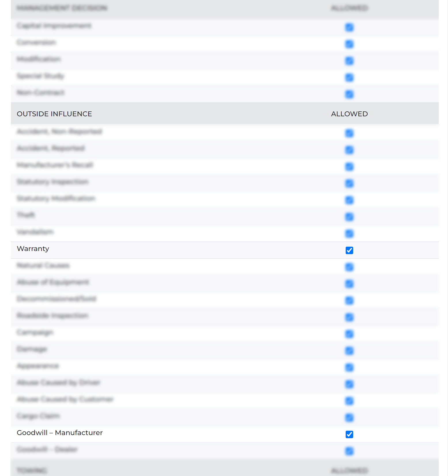This screenshot has width=448, height=476.
Task: Uncheck the Accident, Reported checkbox
Action: (349, 150)
